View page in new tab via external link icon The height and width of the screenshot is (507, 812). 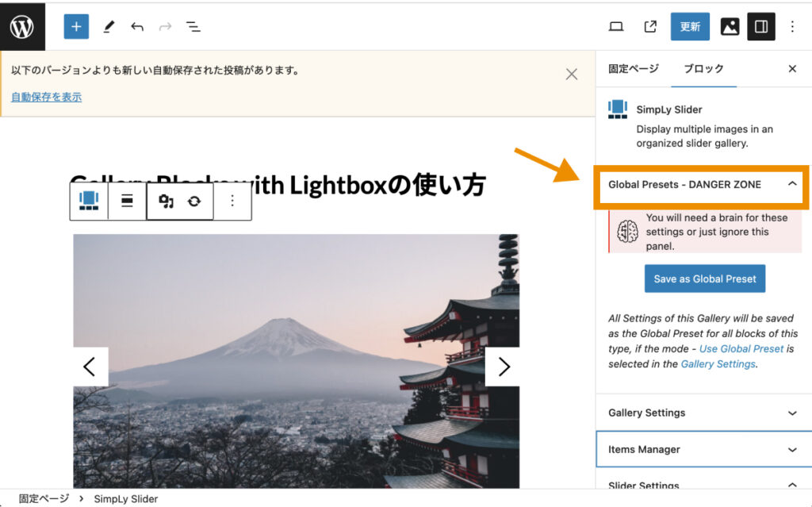coord(649,26)
